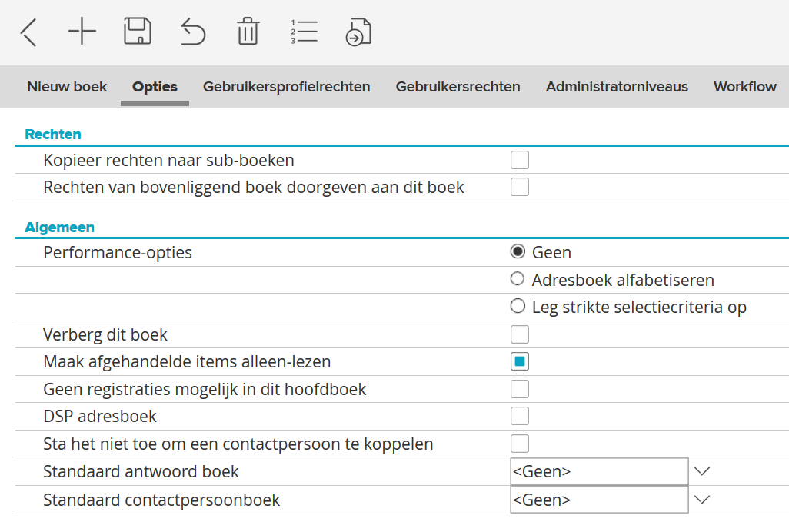Image resolution: width=789 pixels, height=532 pixels.
Task: Click the document export arrow icon
Action: [x=359, y=32]
